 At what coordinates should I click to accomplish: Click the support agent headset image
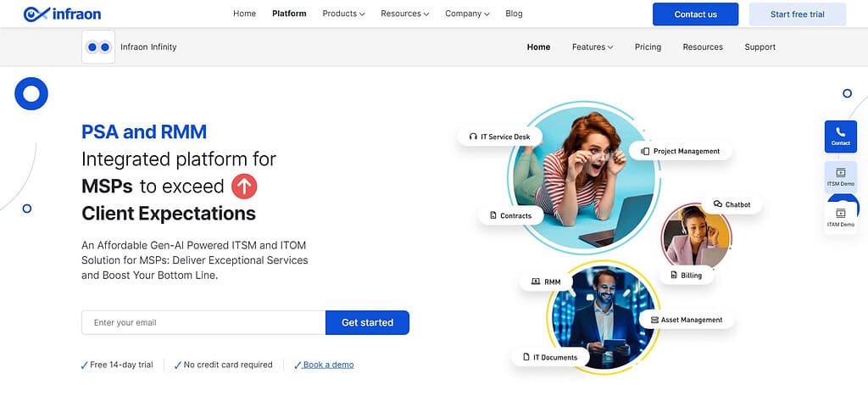[x=697, y=237]
